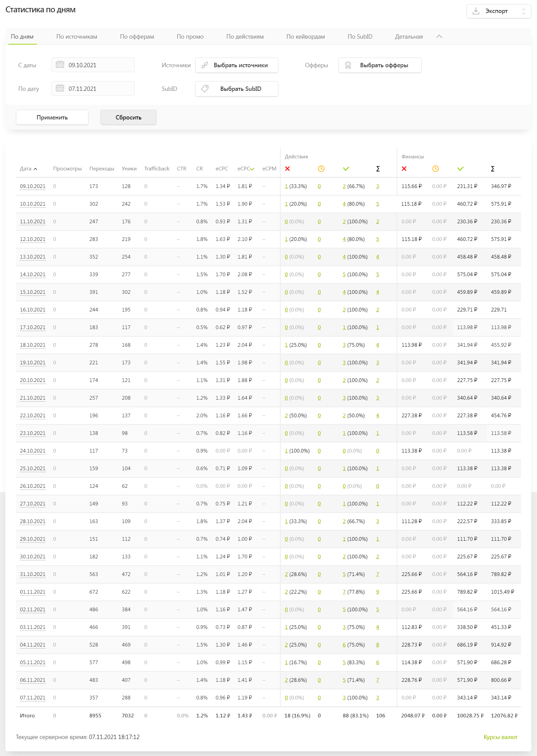This screenshot has width=537, height=756.
Task: Switch to the По офферам tab
Action: 137,37
